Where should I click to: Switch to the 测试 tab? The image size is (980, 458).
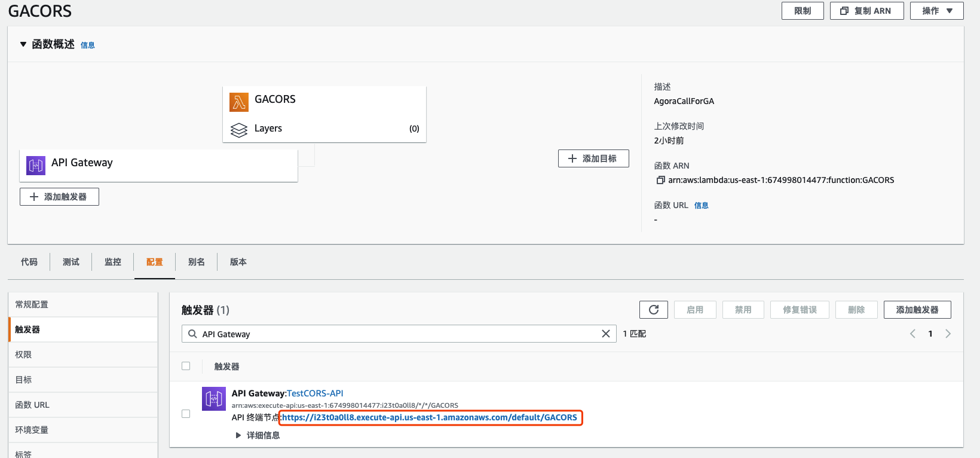click(x=71, y=262)
